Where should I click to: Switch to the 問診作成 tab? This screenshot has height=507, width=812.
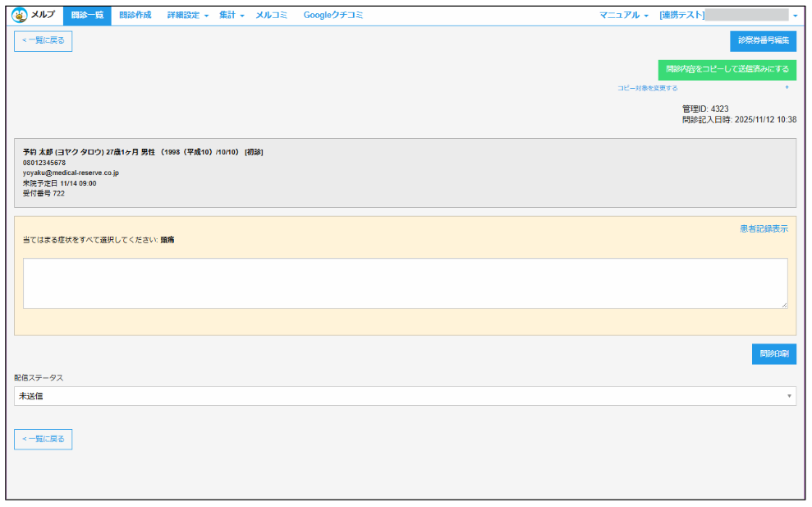point(135,15)
